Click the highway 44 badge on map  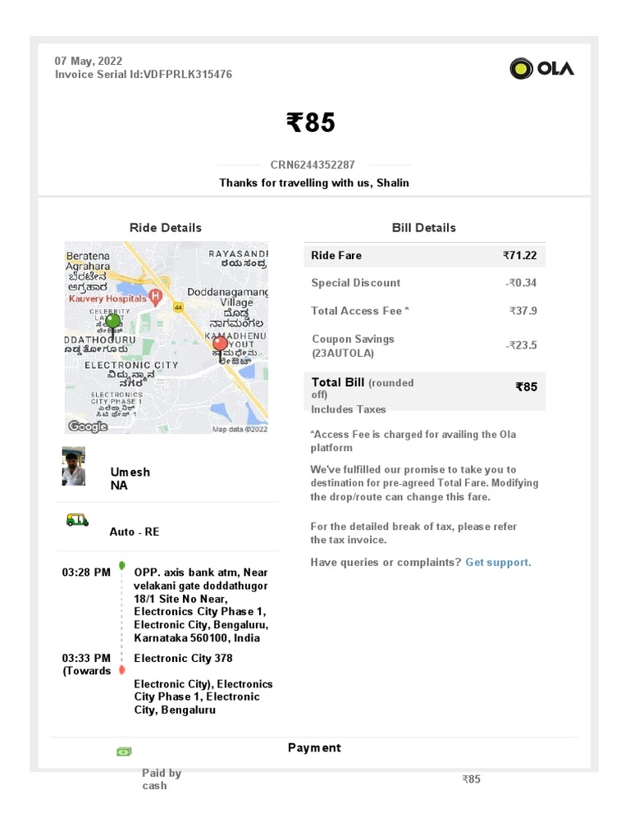pos(177,306)
